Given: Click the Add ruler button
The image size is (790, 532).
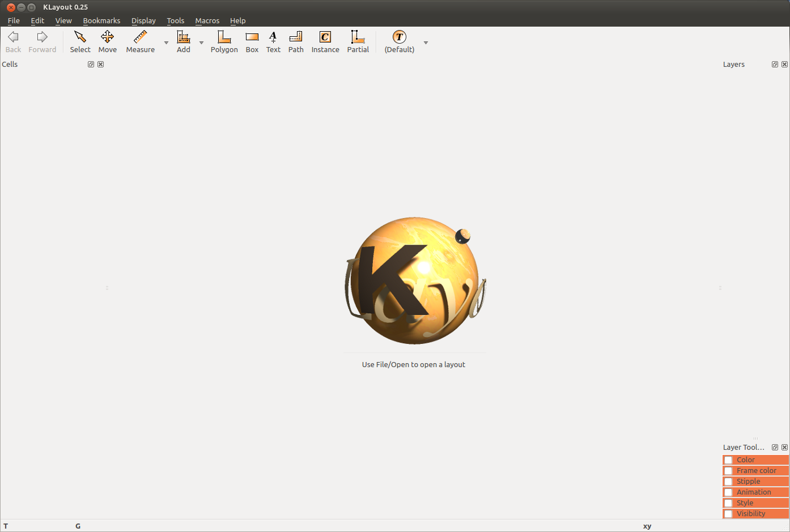Looking at the screenshot, I should 184,42.
